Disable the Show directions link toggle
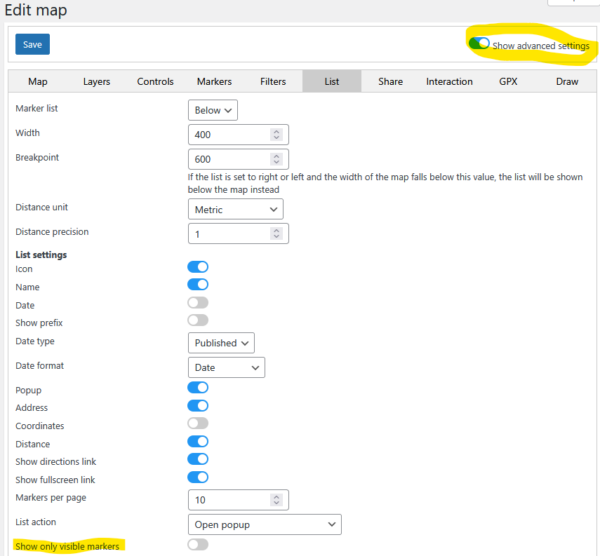Screen dimensions: 600x556 click(x=198, y=459)
